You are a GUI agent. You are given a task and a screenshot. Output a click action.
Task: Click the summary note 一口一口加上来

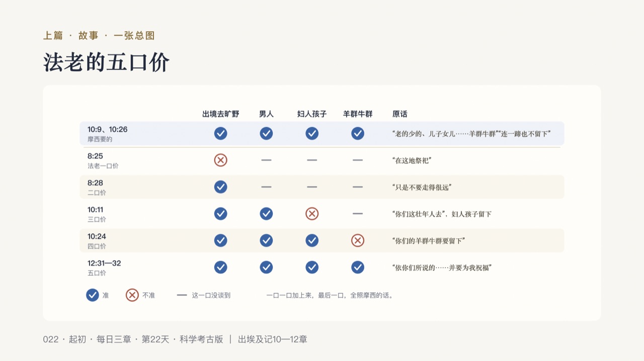pos(330,295)
